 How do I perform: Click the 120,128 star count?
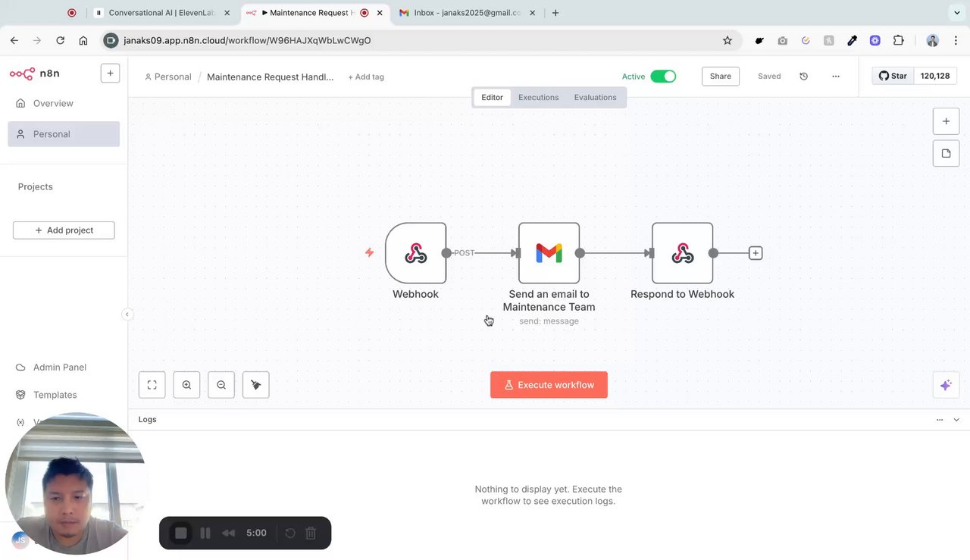935,76
